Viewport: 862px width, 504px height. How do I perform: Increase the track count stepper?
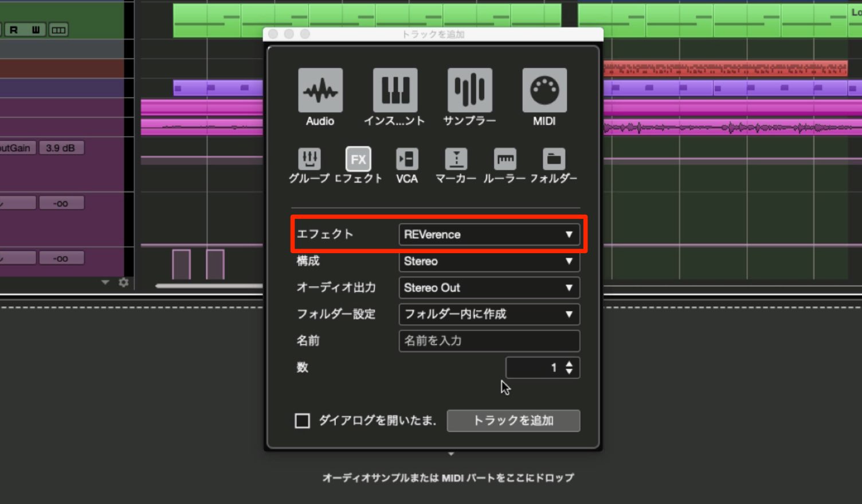coord(569,363)
